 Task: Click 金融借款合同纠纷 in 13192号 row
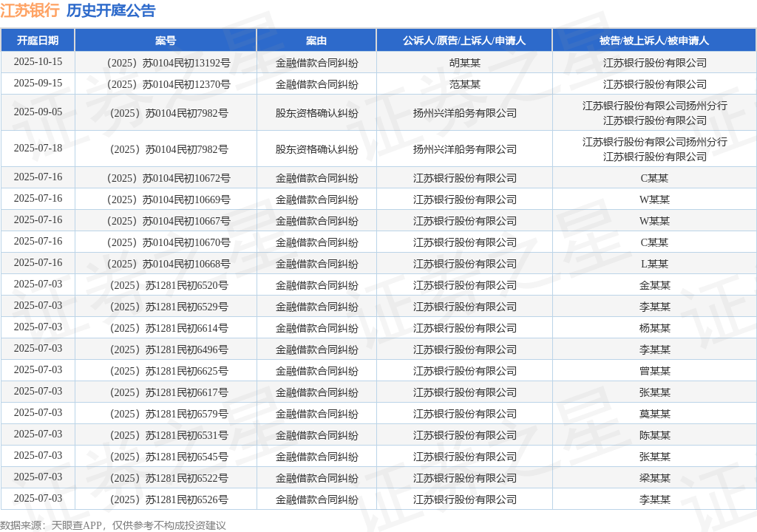316,64
